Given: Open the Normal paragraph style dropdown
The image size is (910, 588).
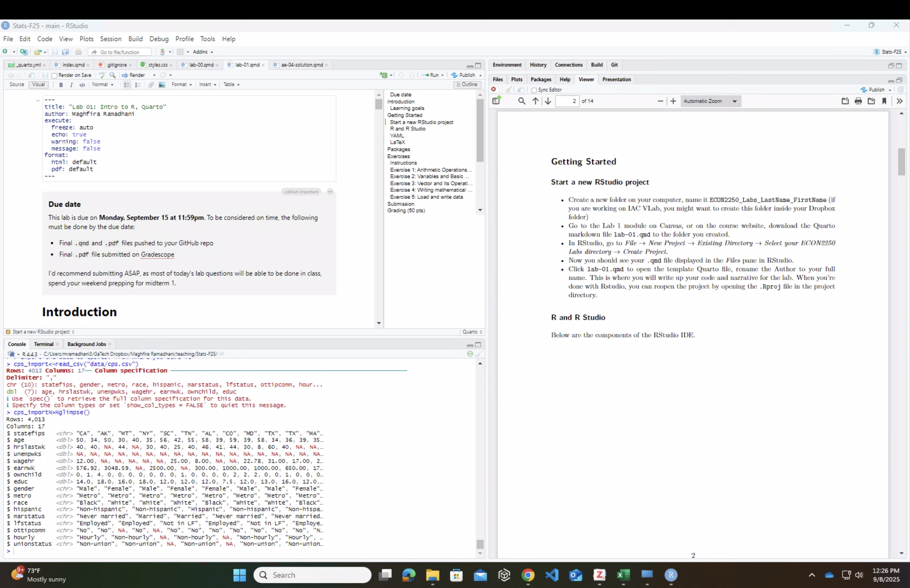Looking at the screenshot, I should (102, 84).
